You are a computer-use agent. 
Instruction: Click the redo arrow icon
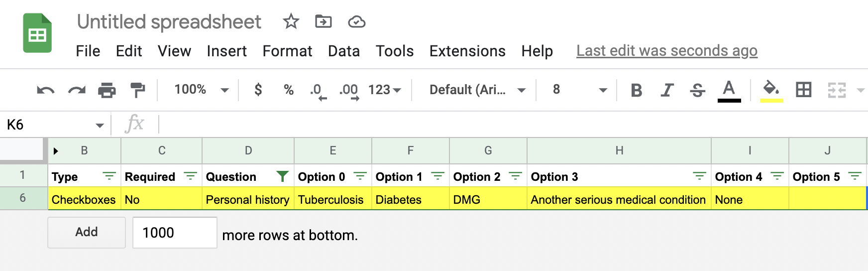point(77,90)
